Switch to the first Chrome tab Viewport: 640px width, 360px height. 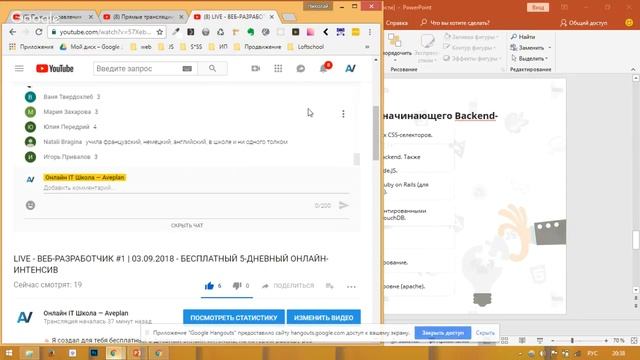click(52, 17)
